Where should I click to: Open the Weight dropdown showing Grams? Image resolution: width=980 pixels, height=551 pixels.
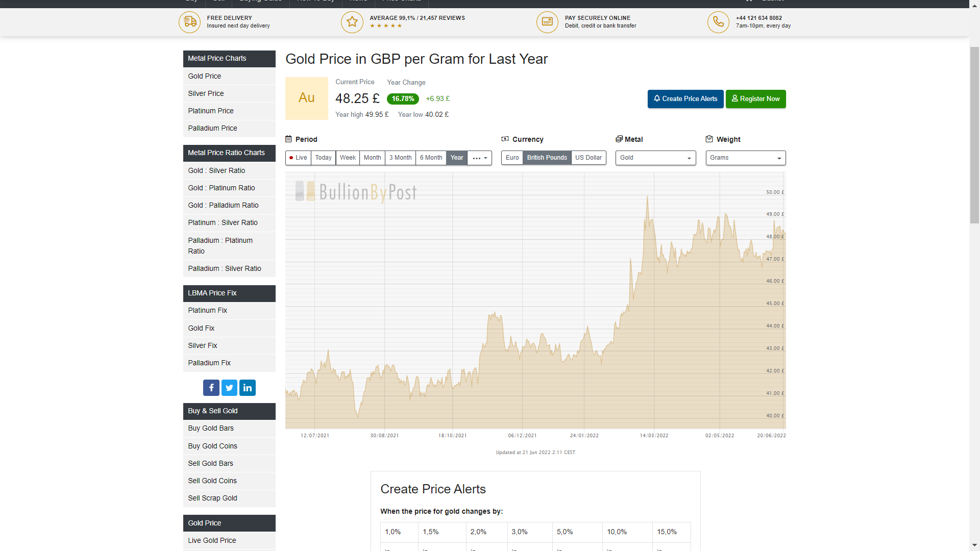point(745,158)
